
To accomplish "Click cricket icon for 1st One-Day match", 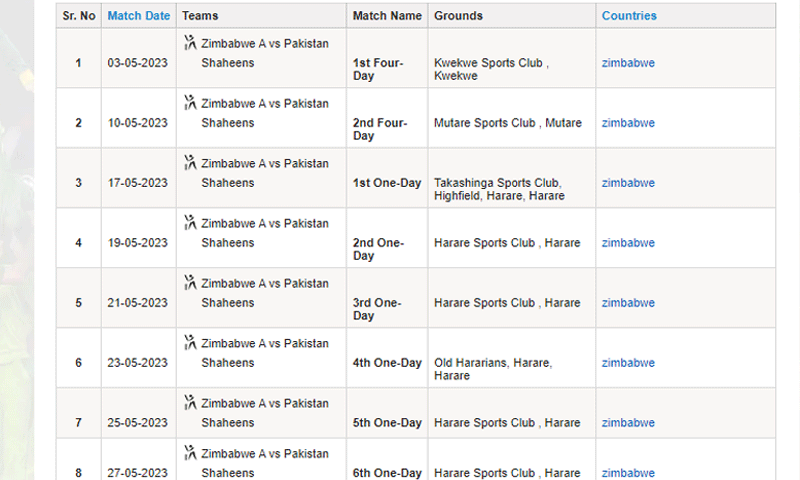I will 190,163.
